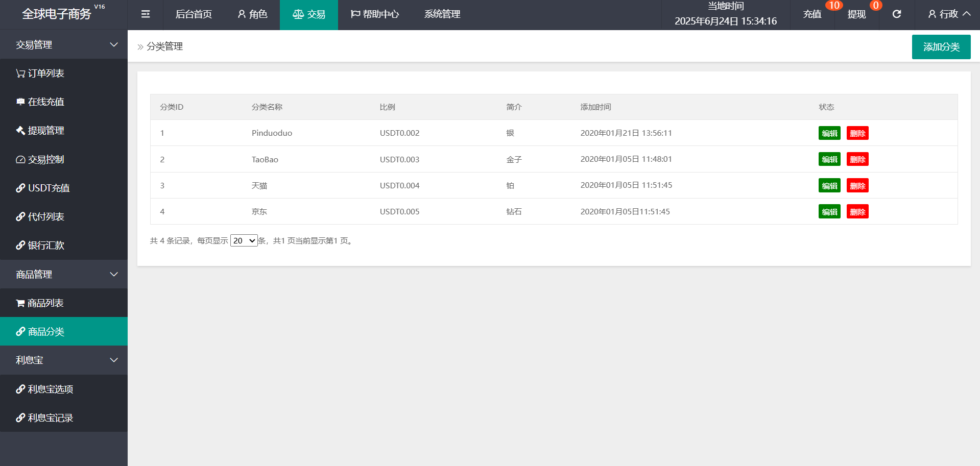Open the 帮助中心 tab
Image resolution: width=980 pixels, height=466 pixels.
(x=375, y=14)
